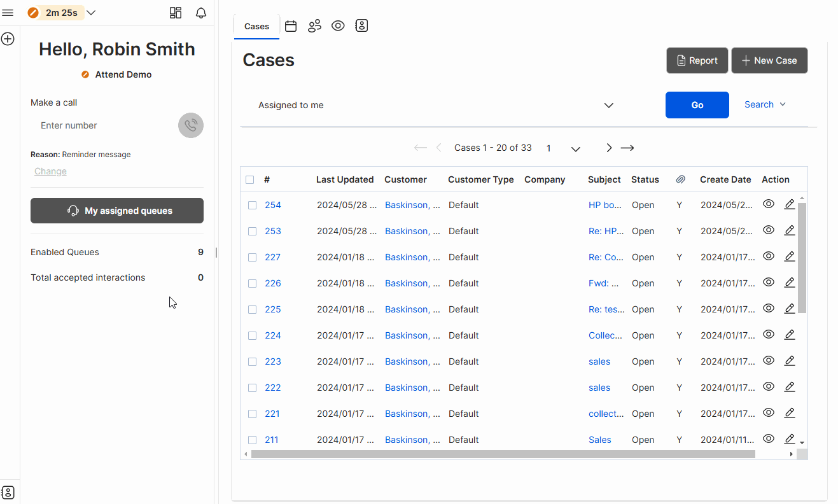Click the attachment paperclip column header
838x504 pixels.
680,179
